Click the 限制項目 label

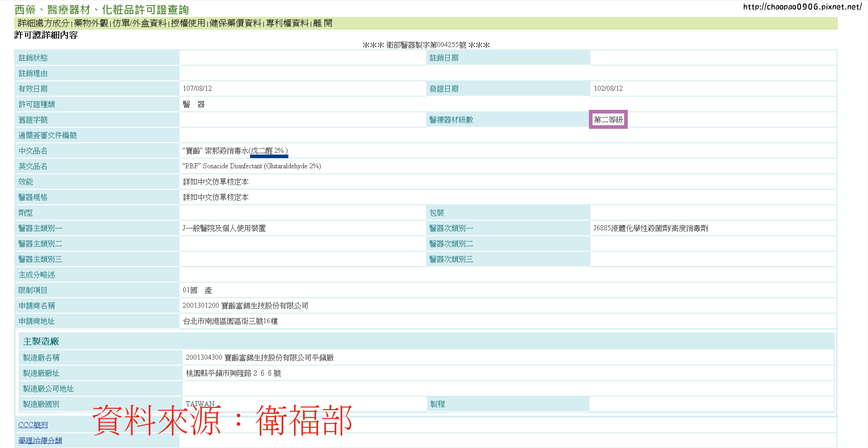(33, 290)
